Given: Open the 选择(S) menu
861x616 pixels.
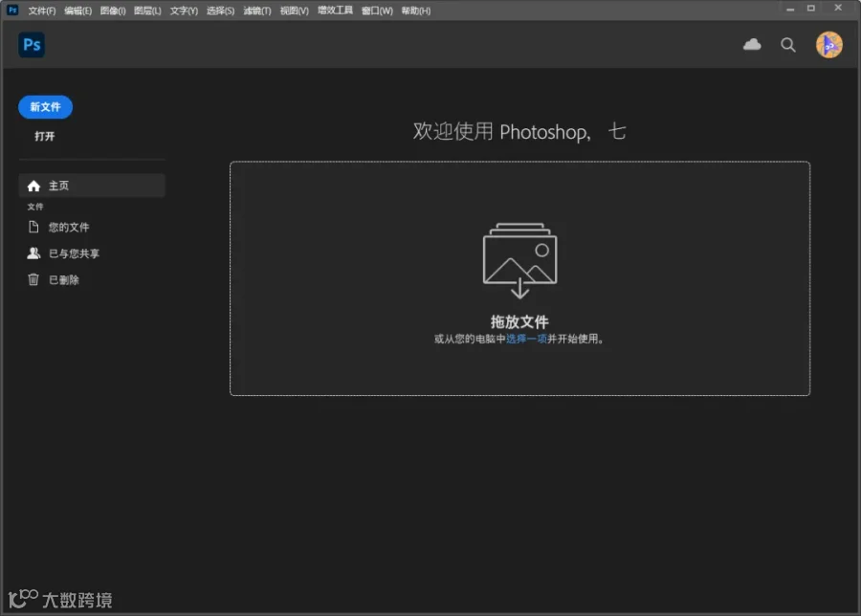Looking at the screenshot, I should (x=220, y=11).
